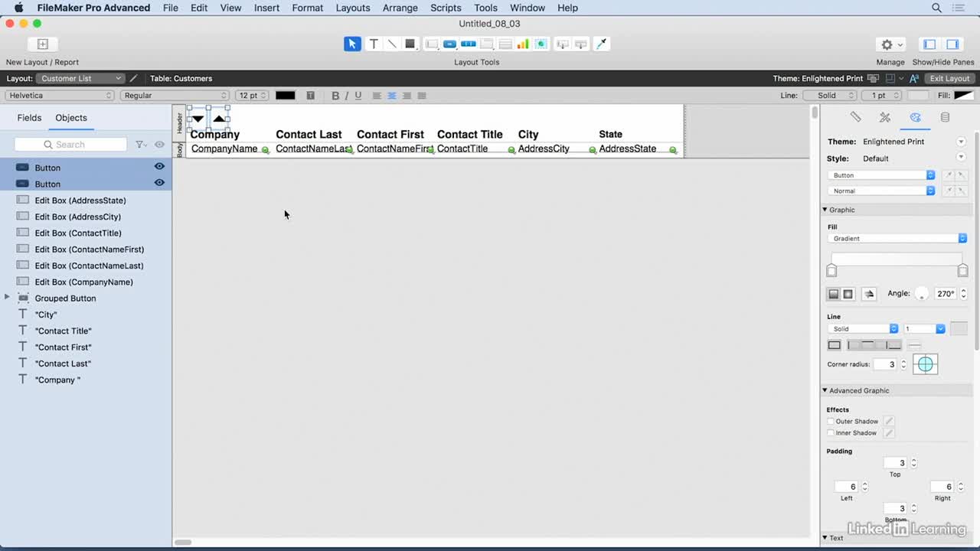The image size is (980, 551).
Task: Click the line color swatch in inspector
Action: click(x=959, y=329)
